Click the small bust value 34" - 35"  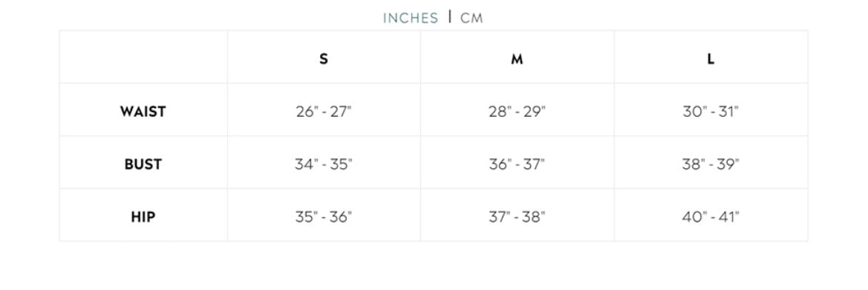324,164
